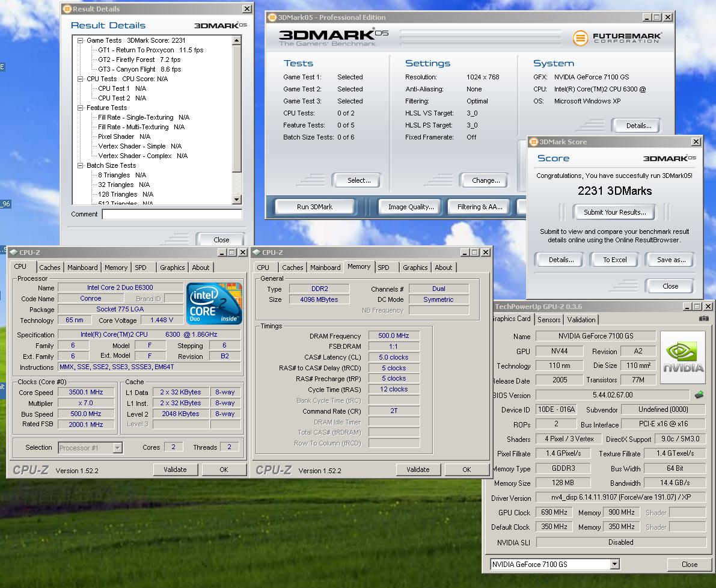Click the Comment input field

coord(172,214)
